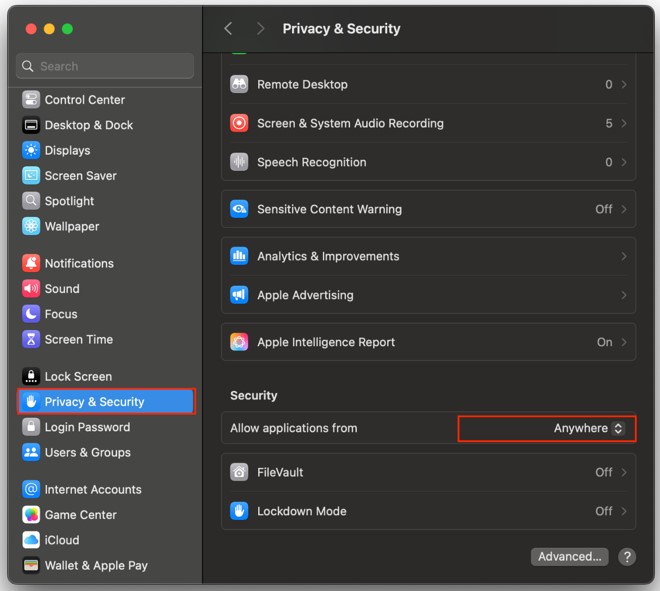Expand Lockdown Mode Off chevron
Image resolution: width=660 pixels, height=591 pixels.
[x=624, y=511]
